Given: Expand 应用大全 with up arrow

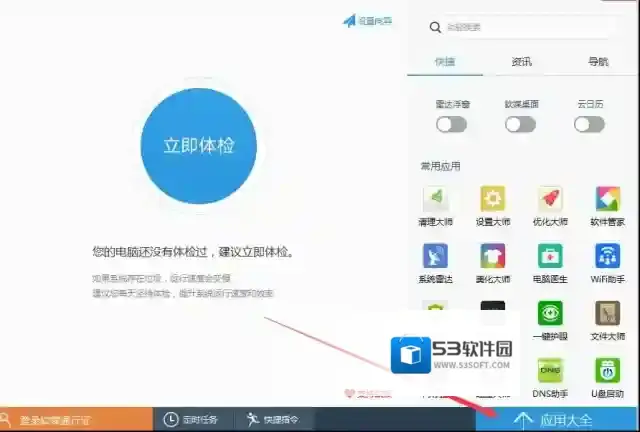Looking at the screenshot, I should click(558, 419).
